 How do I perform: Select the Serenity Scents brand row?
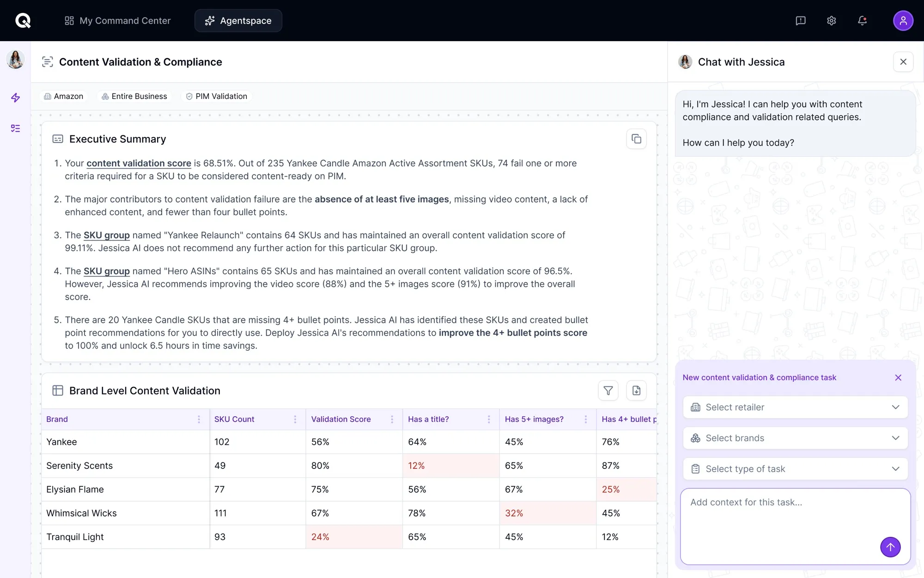click(x=349, y=466)
